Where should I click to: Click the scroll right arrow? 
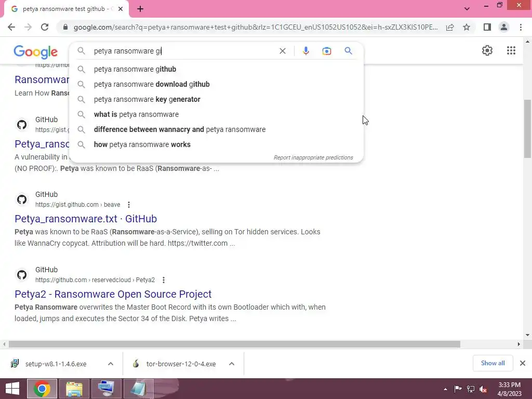pos(519,344)
